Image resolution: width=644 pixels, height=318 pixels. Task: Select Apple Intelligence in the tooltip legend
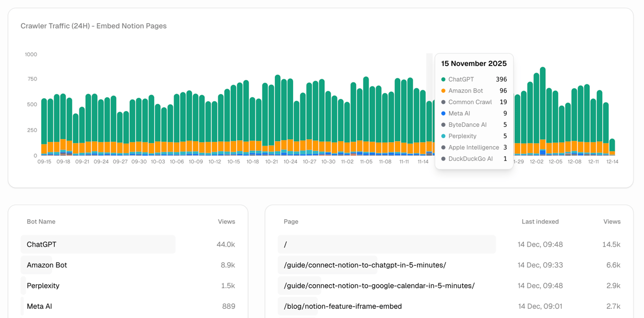click(x=473, y=148)
